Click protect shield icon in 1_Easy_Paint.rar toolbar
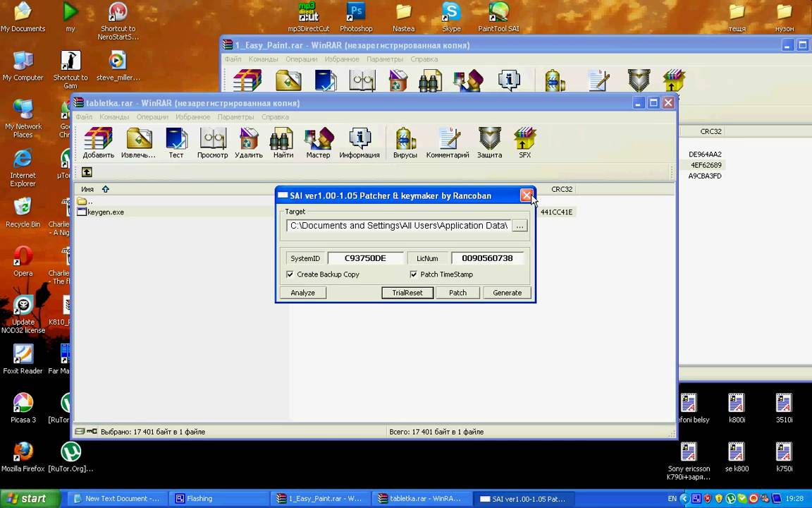 [x=639, y=80]
